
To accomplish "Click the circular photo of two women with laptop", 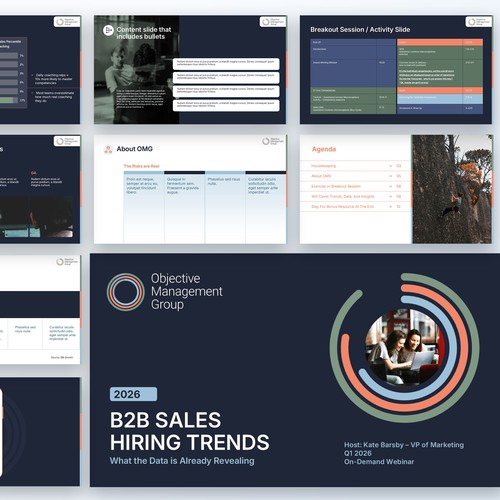I will click(x=405, y=347).
